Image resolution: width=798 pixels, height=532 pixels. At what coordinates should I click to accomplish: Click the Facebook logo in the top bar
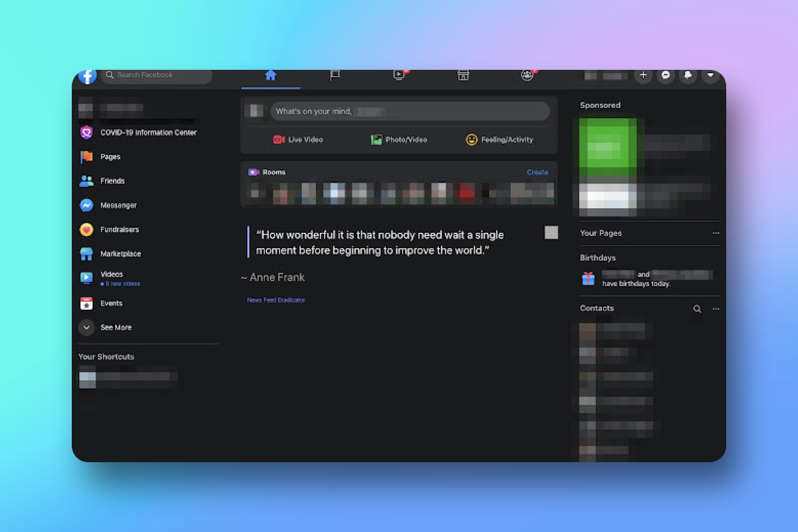[87, 76]
